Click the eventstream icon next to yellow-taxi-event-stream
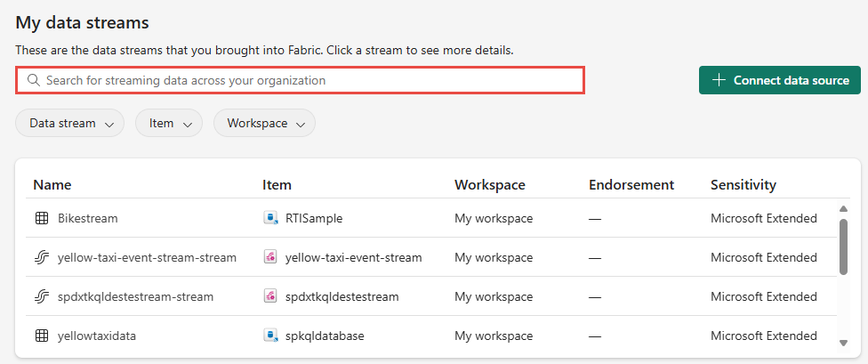 pos(270,257)
